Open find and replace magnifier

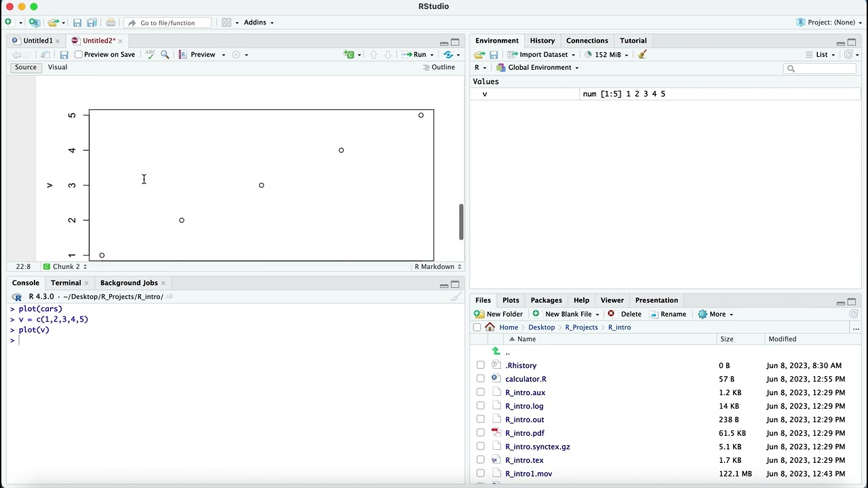(165, 54)
